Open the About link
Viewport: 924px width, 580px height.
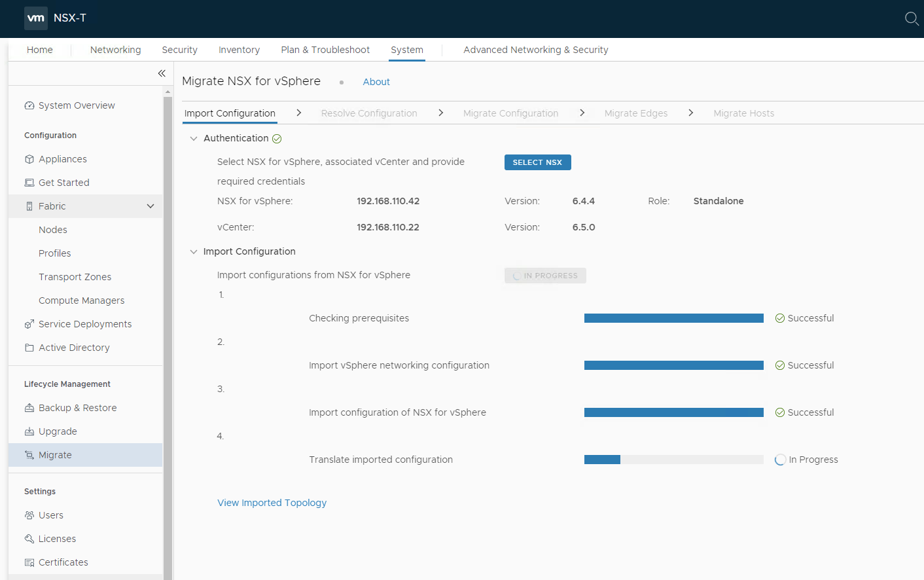(x=376, y=82)
